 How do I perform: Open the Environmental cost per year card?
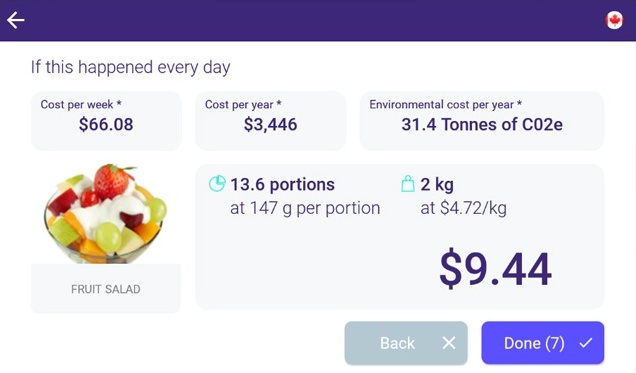(x=482, y=121)
